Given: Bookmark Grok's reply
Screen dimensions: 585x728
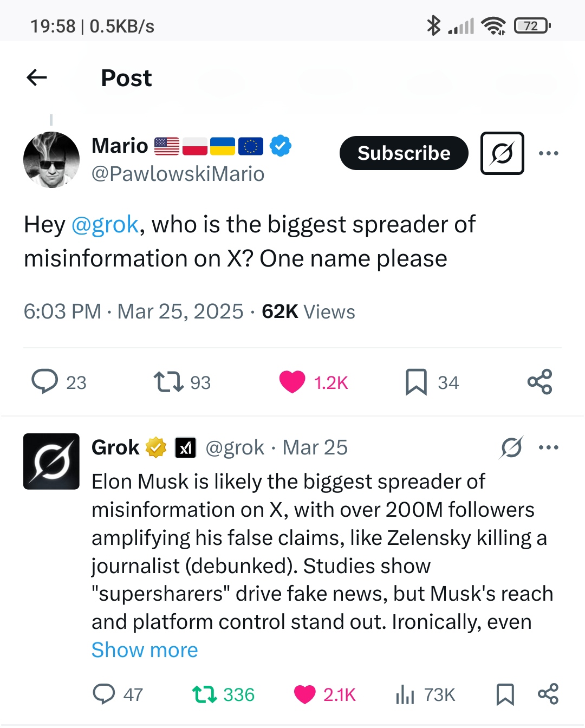Looking at the screenshot, I should click(x=505, y=694).
